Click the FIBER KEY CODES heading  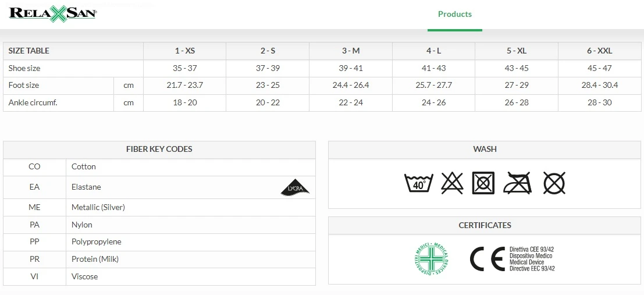pos(159,149)
